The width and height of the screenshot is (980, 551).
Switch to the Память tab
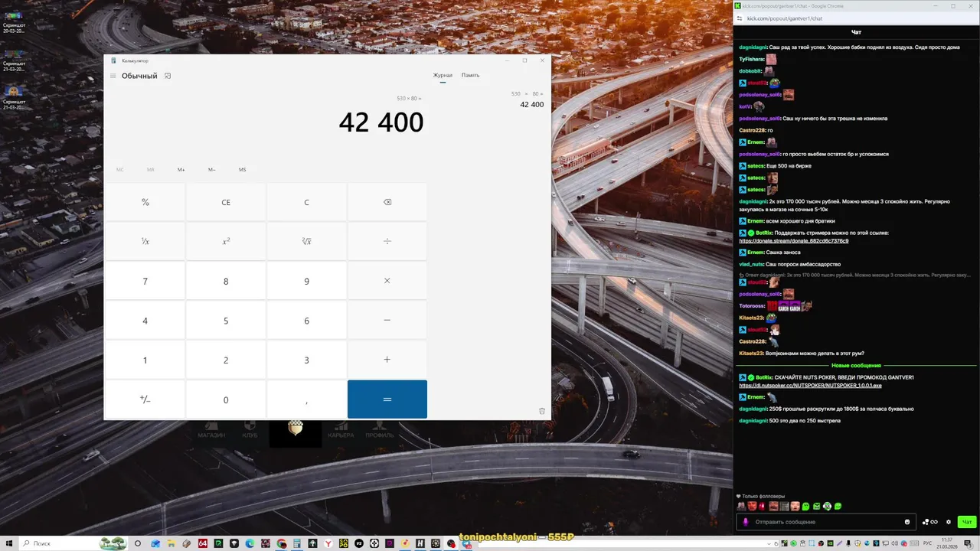pos(470,75)
